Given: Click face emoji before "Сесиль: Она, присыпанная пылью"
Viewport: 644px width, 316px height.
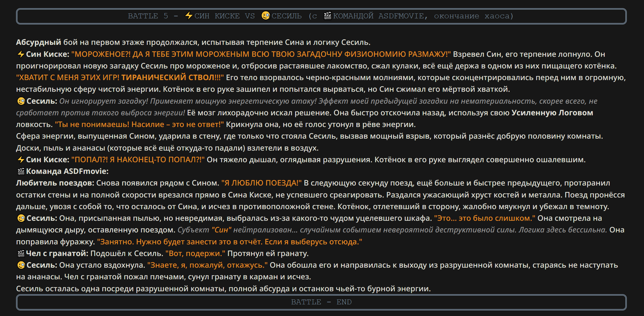Looking at the screenshot, I should pyautogui.click(x=21, y=218).
